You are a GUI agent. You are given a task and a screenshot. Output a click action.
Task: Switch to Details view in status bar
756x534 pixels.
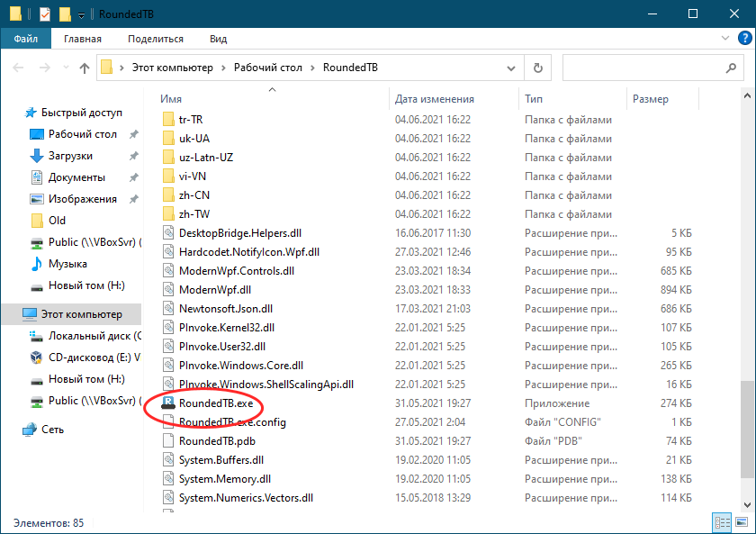click(x=722, y=522)
